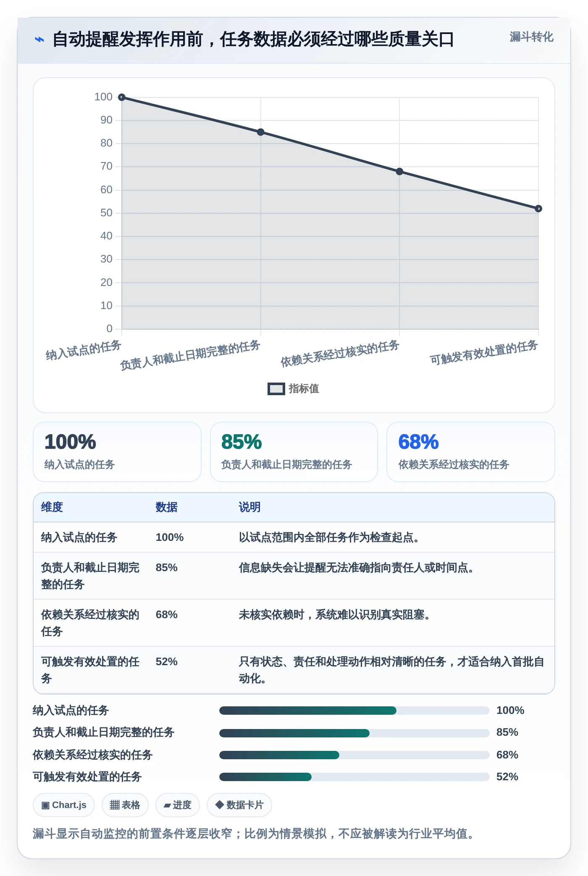This screenshot has height=876, width=588.
Task: Click table cell 依赖关系经过核实的任务
Action: (x=90, y=623)
